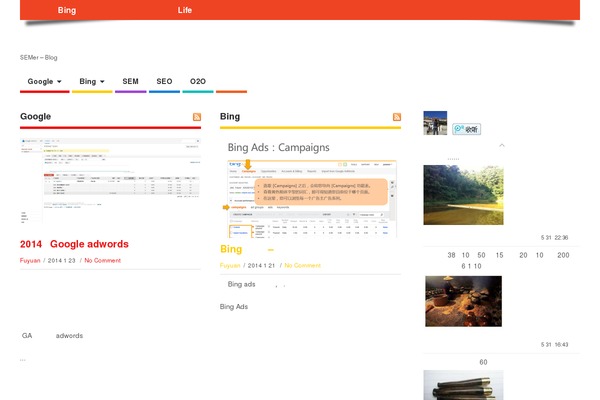Click the GA adwords excerpt text
600x400 pixels.
(x=52, y=336)
